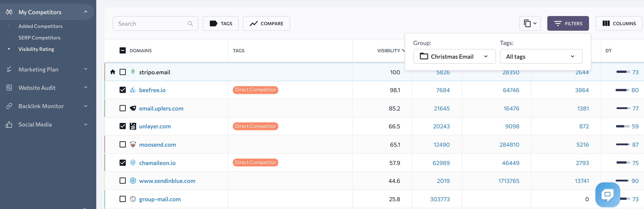Open the moosend.com domain link
This screenshot has width=644, height=209.
[x=157, y=145]
